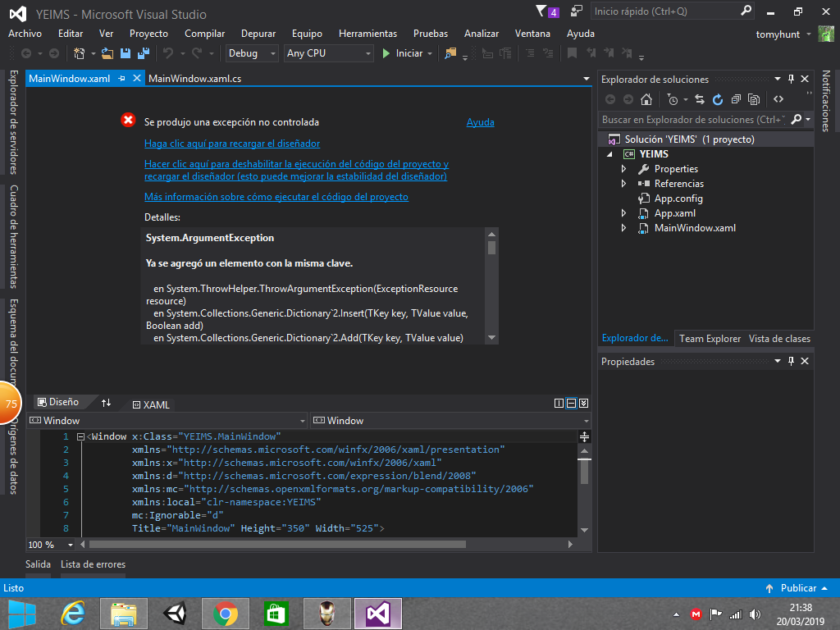Expand the App.xaml node
Viewport: 840px width, 630px height.
pos(623,213)
